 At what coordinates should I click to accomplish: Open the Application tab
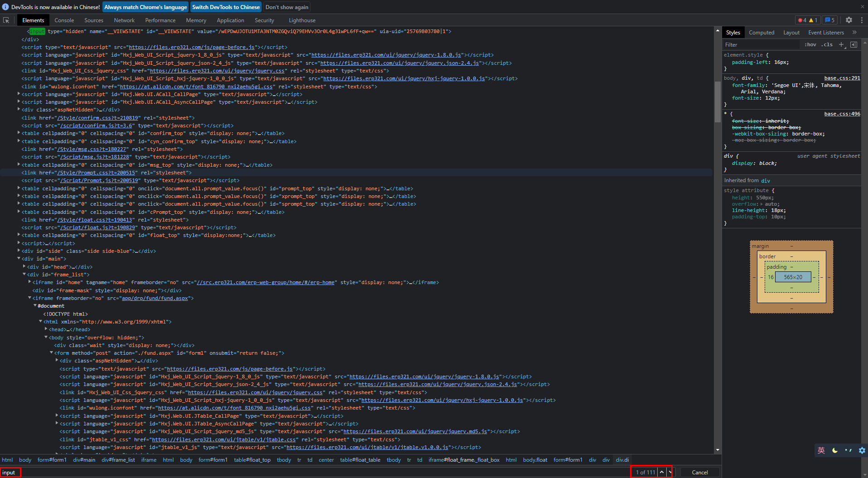tap(230, 20)
